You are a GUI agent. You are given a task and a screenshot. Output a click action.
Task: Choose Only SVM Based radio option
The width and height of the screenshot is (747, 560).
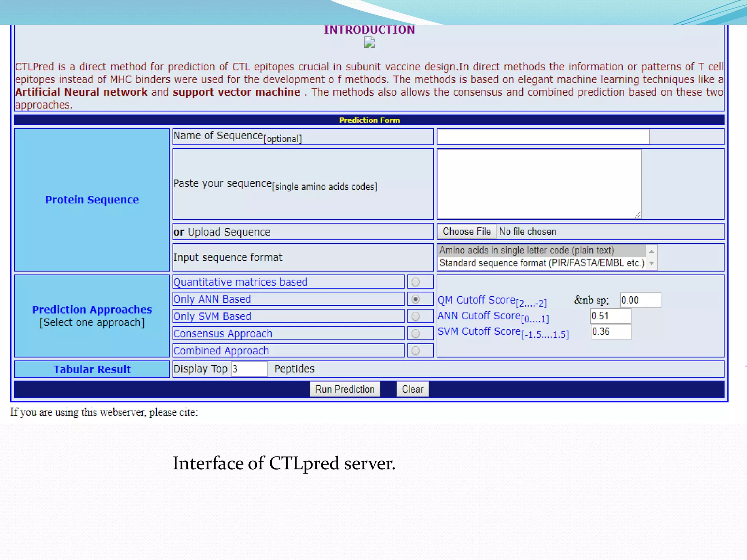click(x=415, y=316)
